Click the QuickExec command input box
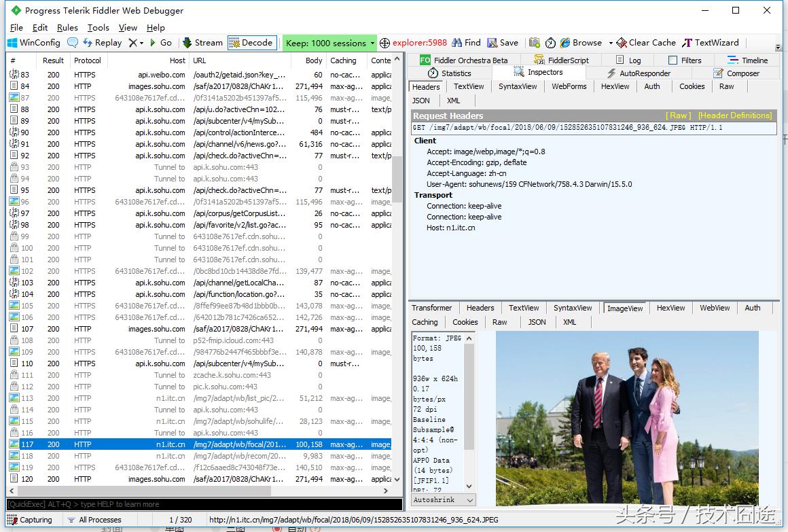Image resolution: width=788 pixels, height=532 pixels. pyautogui.click(x=204, y=504)
